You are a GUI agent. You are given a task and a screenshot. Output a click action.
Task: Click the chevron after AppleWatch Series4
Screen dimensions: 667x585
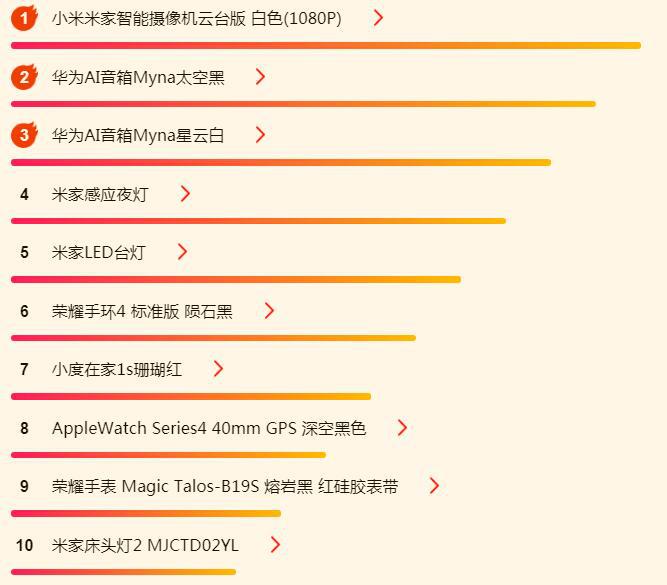pos(402,428)
